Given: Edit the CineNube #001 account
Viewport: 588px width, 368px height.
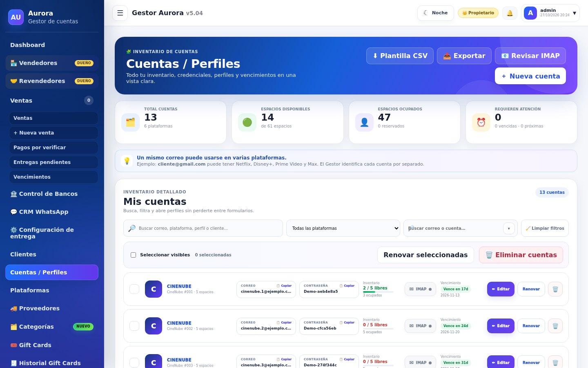Looking at the screenshot, I should click(501, 289).
